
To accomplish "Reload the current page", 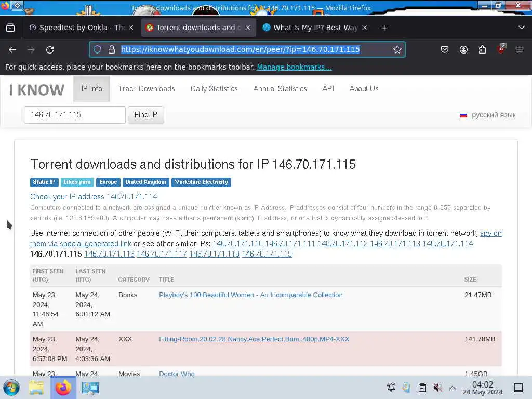I will tap(50, 50).
